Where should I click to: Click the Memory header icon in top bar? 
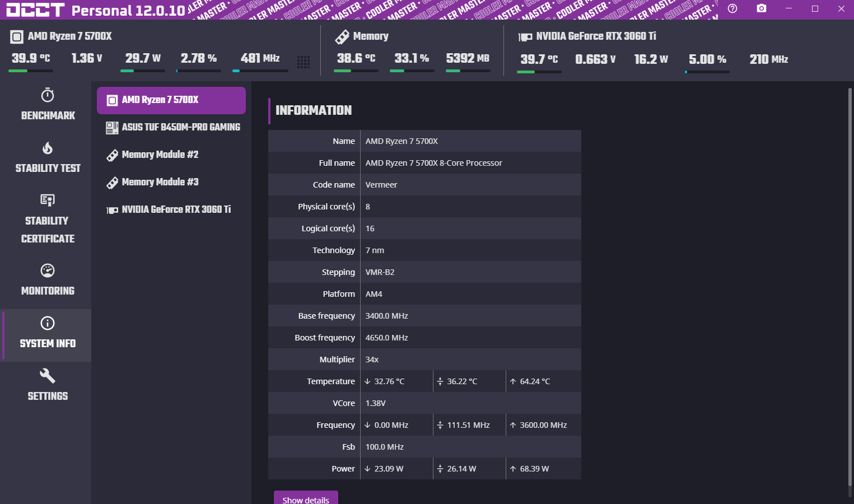(342, 37)
